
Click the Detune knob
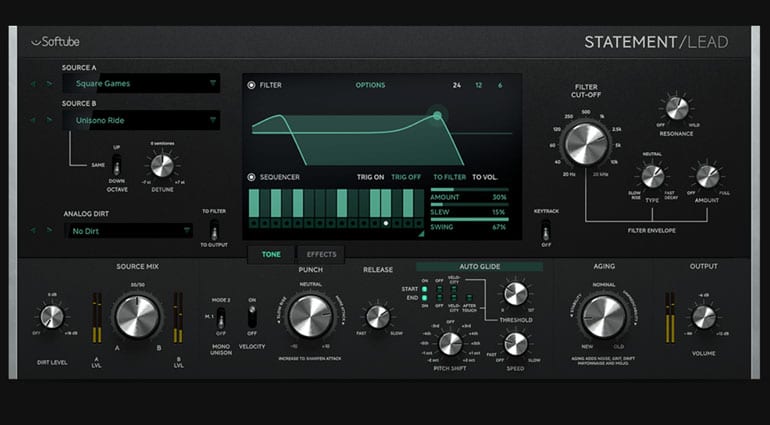(x=162, y=165)
